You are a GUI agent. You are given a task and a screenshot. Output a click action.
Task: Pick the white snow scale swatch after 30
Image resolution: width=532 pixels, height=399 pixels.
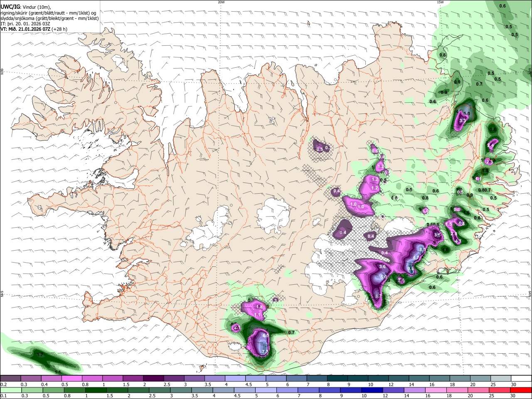point(521,378)
